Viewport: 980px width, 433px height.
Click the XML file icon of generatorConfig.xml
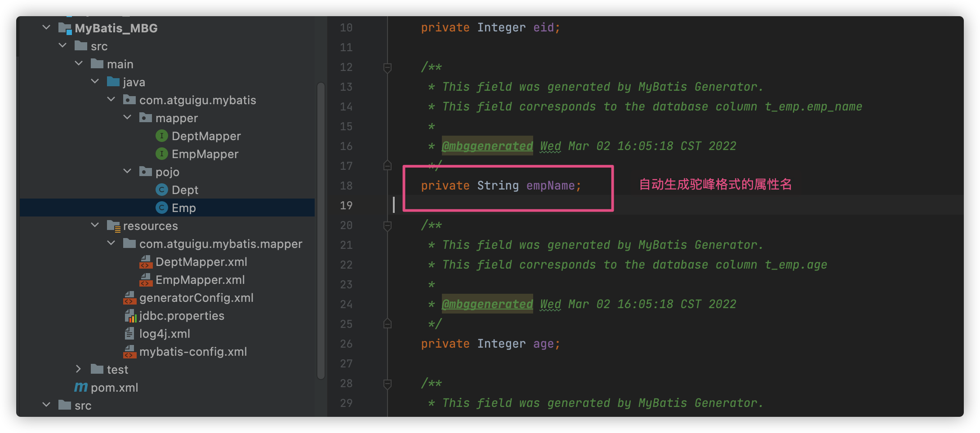click(x=129, y=298)
